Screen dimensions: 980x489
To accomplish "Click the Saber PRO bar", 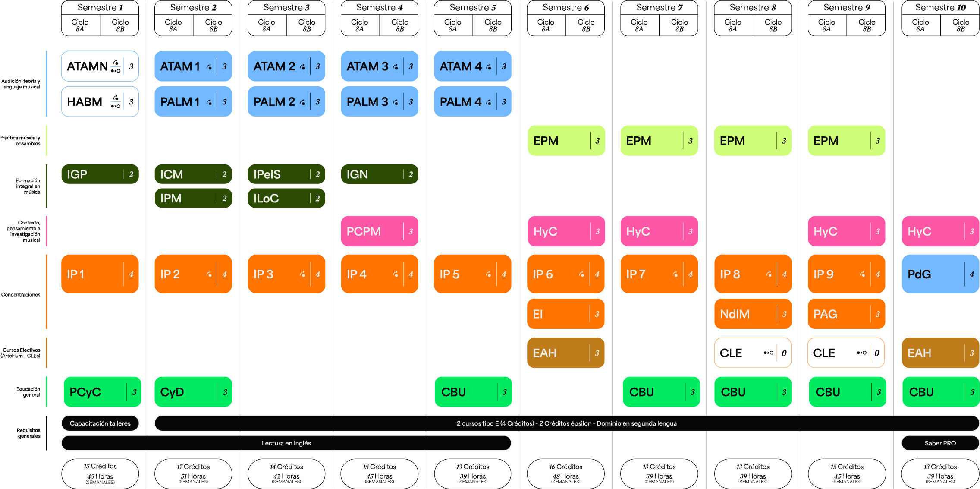I will click(940, 443).
